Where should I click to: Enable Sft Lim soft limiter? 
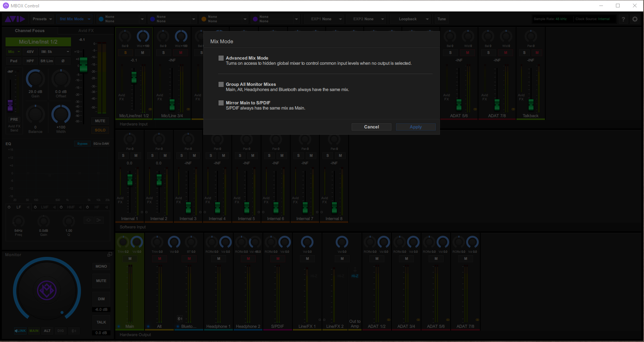point(47,61)
